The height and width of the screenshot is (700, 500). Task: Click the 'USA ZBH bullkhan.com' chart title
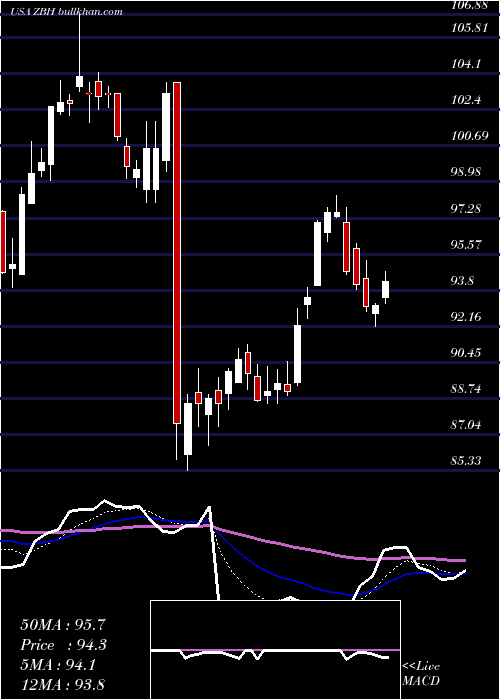tap(67, 12)
